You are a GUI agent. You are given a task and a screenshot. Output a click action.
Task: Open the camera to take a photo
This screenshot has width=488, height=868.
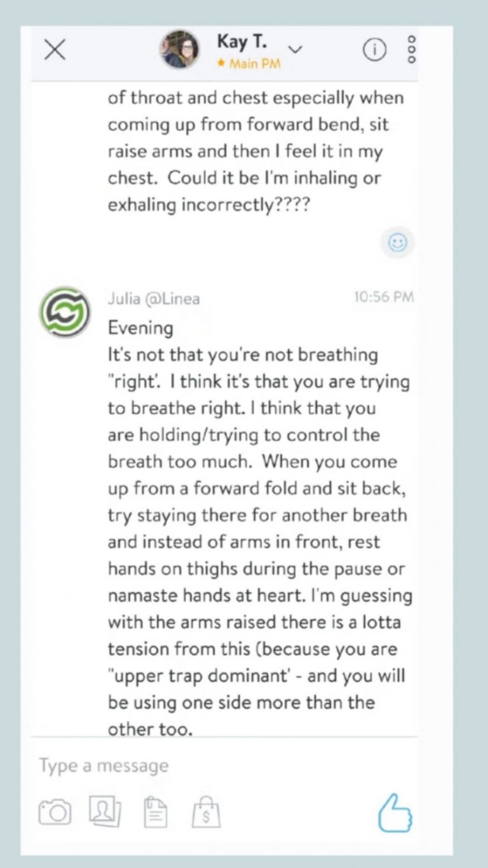pos(55,812)
